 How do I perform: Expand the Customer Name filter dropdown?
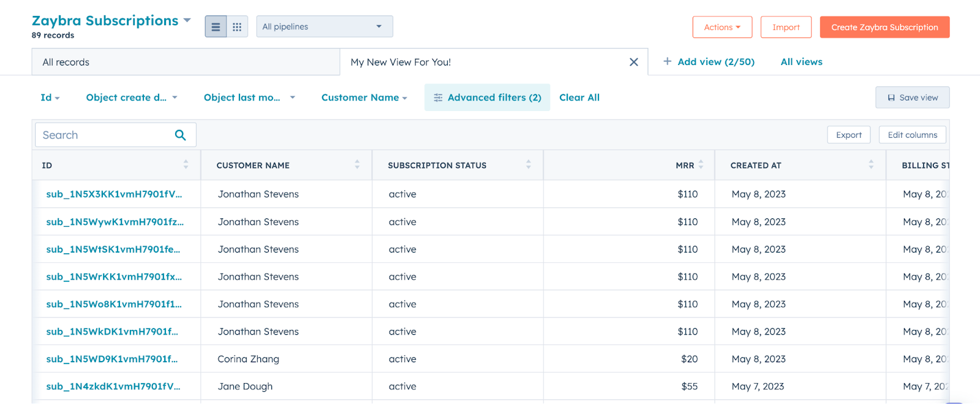click(x=364, y=97)
